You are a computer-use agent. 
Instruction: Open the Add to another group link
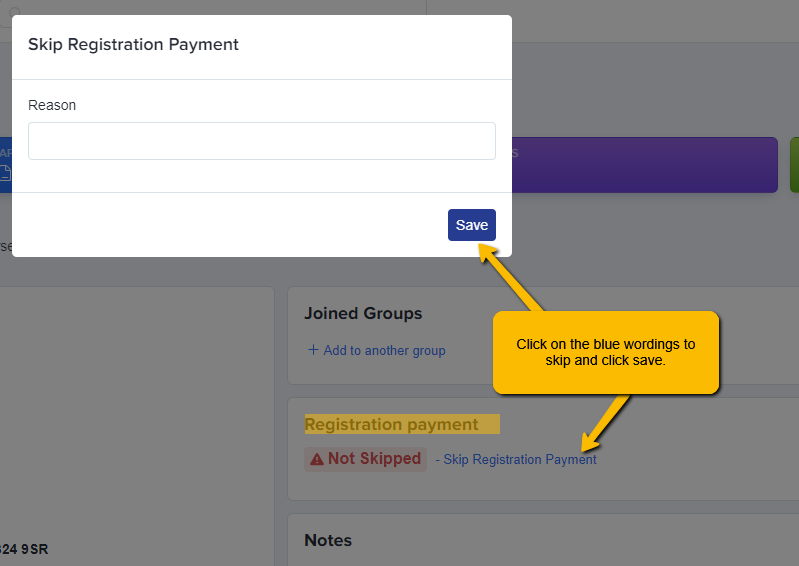pyautogui.click(x=384, y=351)
